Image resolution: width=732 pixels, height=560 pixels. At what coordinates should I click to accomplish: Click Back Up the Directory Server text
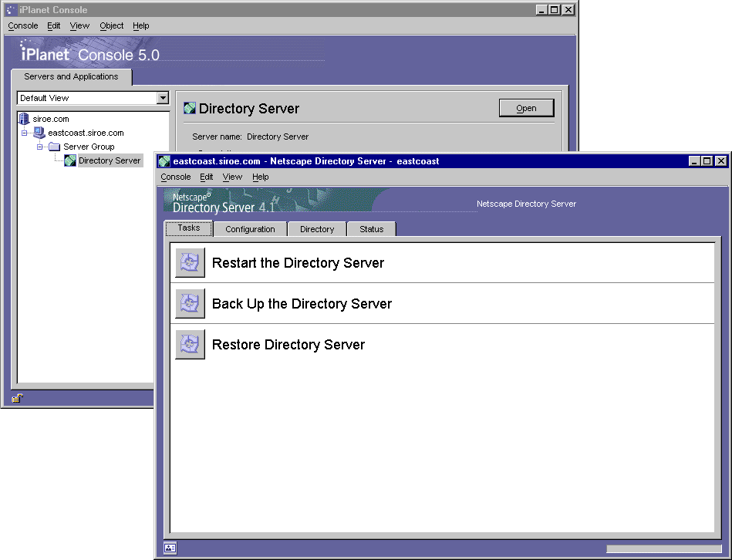pos(302,304)
